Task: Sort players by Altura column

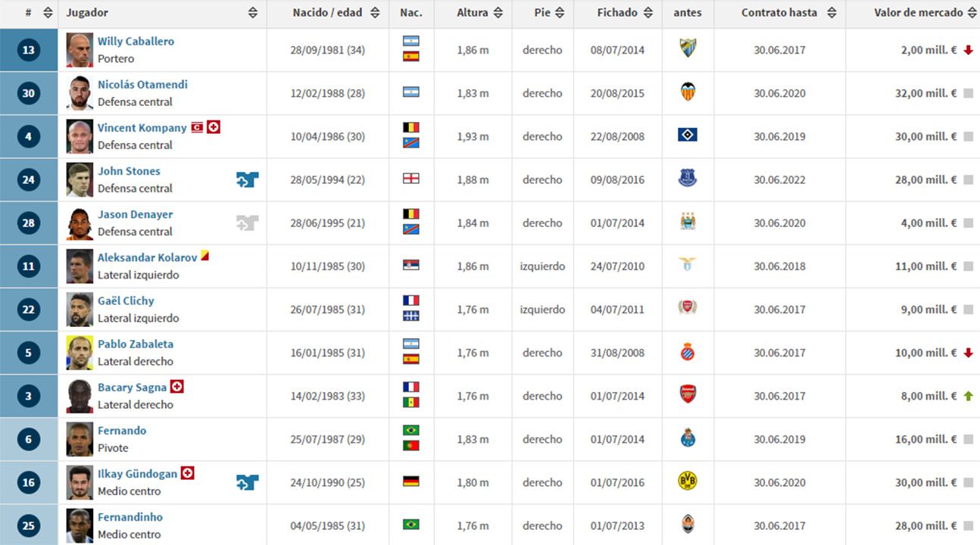Action: tap(498, 13)
